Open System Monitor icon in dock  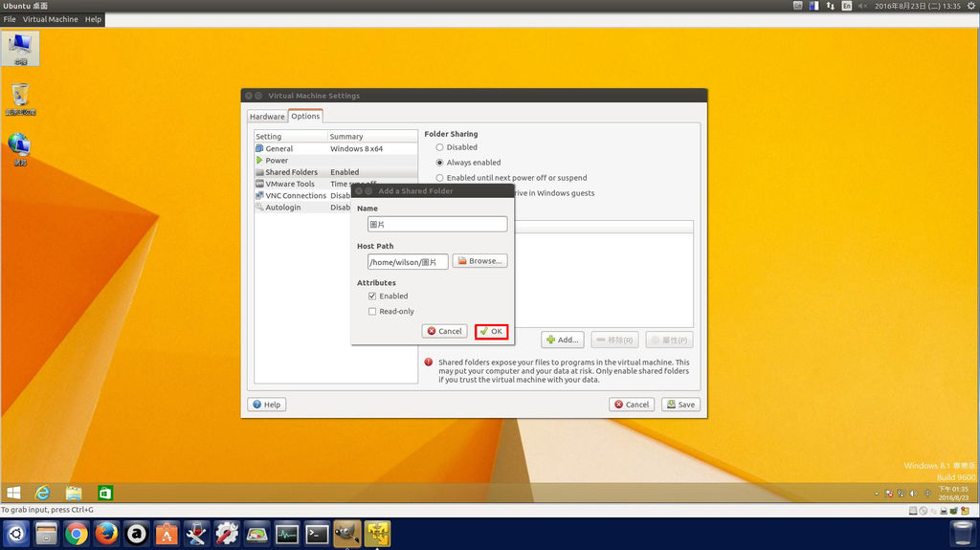pyautogui.click(x=286, y=534)
